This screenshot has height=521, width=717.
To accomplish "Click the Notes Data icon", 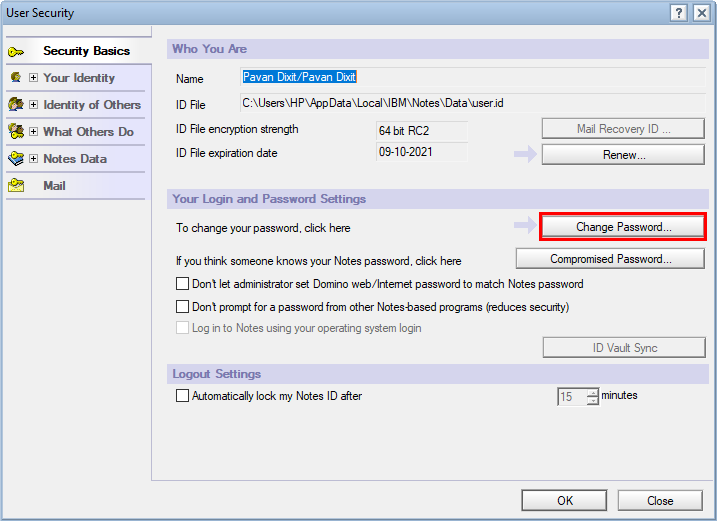I will [15, 158].
